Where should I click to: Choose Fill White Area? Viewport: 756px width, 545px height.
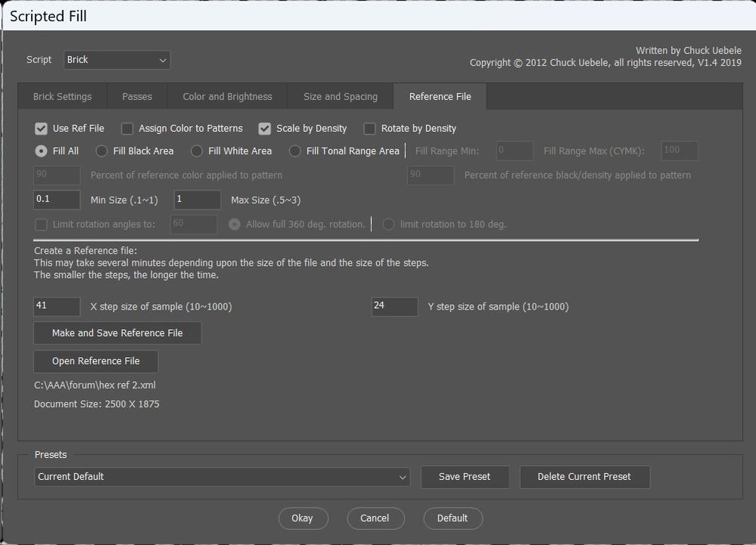[x=197, y=151]
